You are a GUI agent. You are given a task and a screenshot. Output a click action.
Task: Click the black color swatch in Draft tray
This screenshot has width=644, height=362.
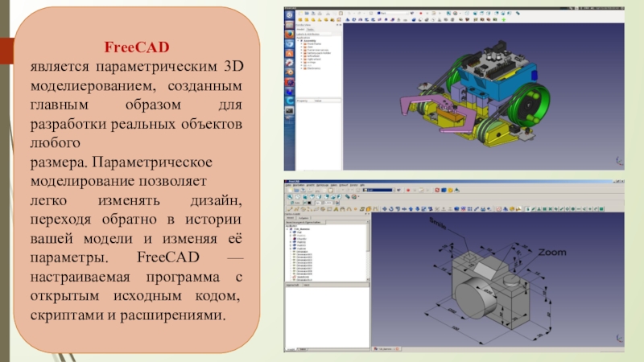tap(309, 203)
